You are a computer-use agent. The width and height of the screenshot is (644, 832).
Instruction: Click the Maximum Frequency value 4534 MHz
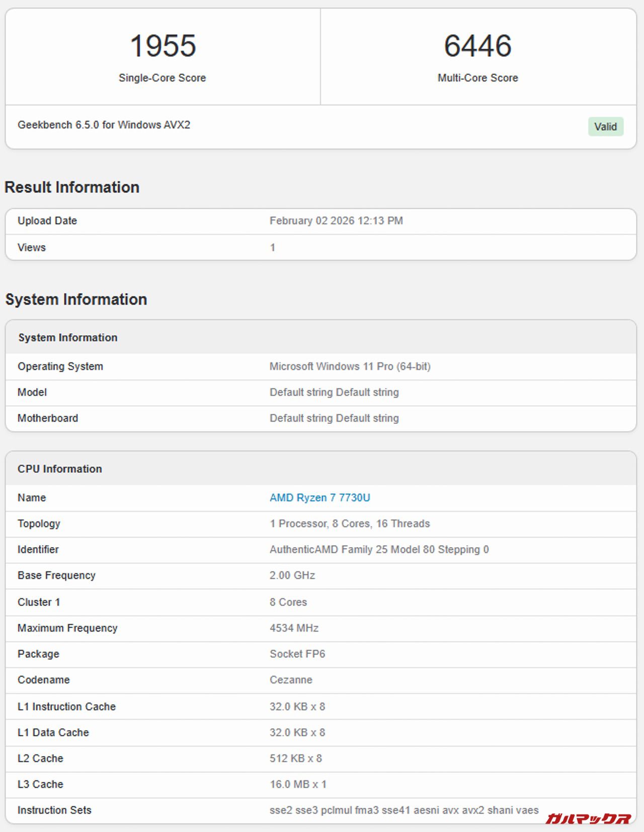[294, 628]
